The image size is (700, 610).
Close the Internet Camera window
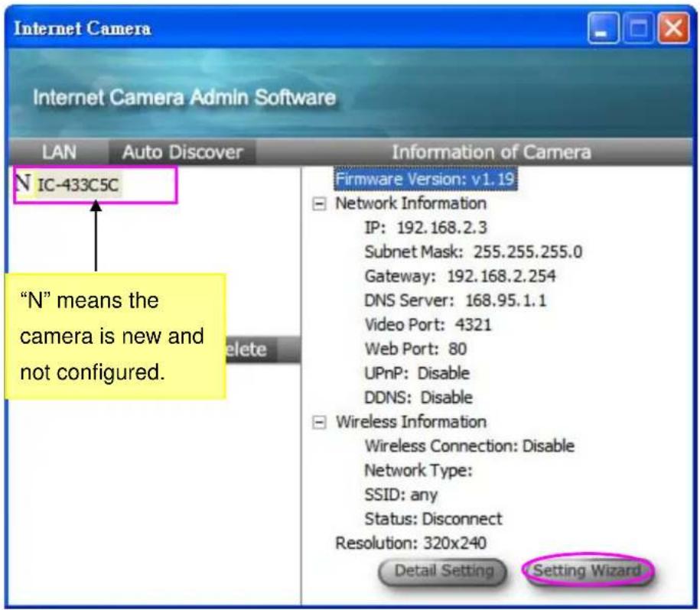[674, 28]
